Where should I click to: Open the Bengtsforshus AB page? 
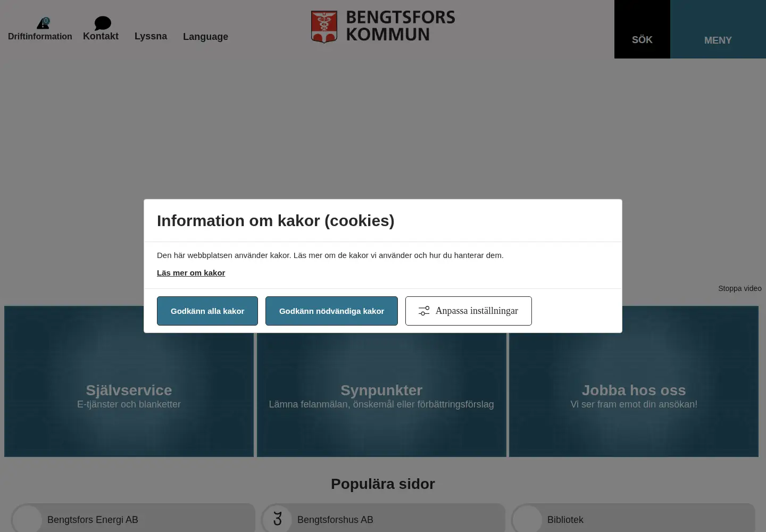pos(383,519)
